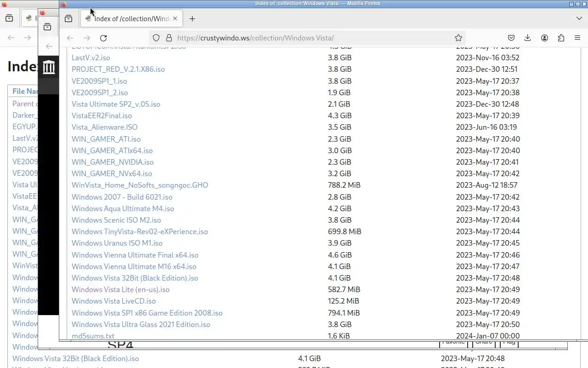Open the Firefox account icon
588x368 pixels.
click(x=544, y=38)
